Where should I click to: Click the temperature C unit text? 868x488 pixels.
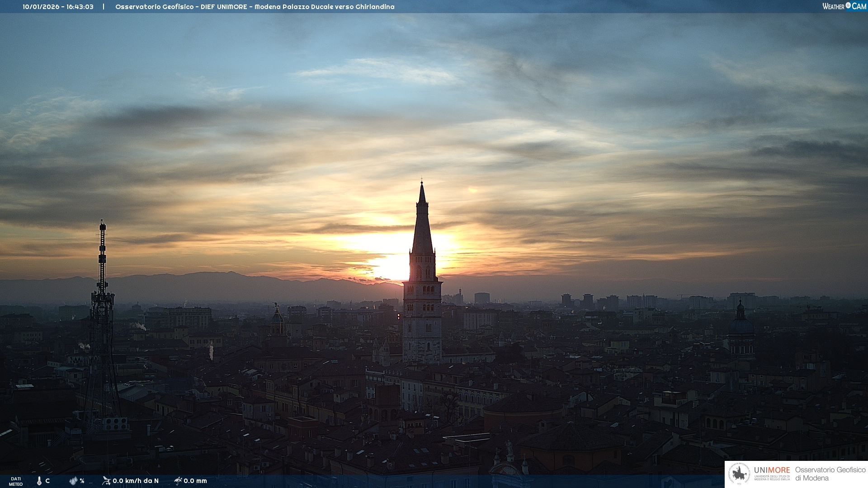47,481
